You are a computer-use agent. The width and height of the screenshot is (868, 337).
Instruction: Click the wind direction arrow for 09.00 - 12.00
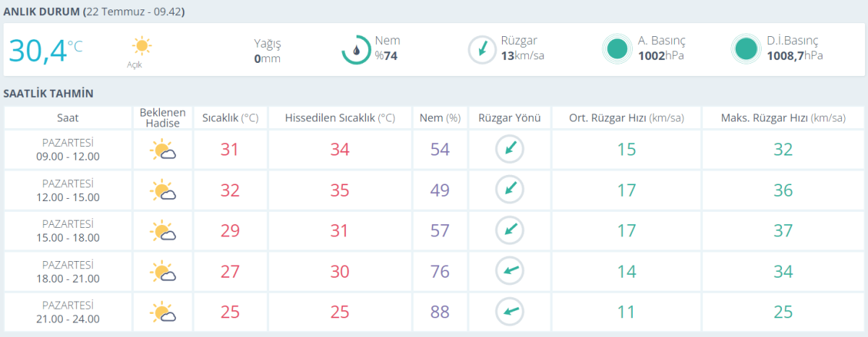click(509, 150)
